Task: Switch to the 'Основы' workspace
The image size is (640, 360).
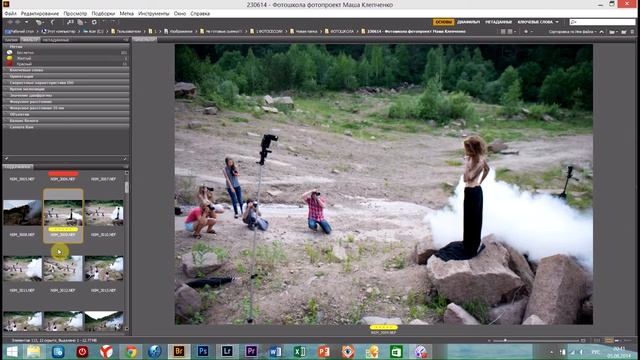Action: click(443, 22)
